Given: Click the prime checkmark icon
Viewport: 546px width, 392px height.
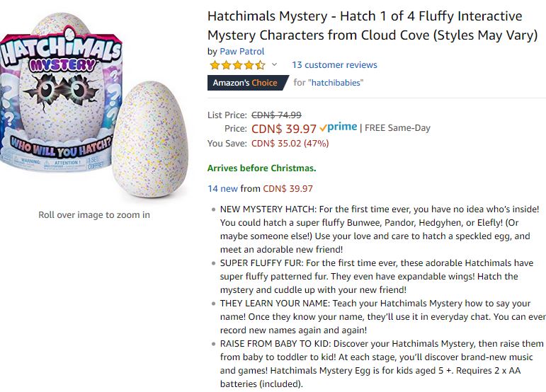Looking at the screenshot, I should coord(323,128).
